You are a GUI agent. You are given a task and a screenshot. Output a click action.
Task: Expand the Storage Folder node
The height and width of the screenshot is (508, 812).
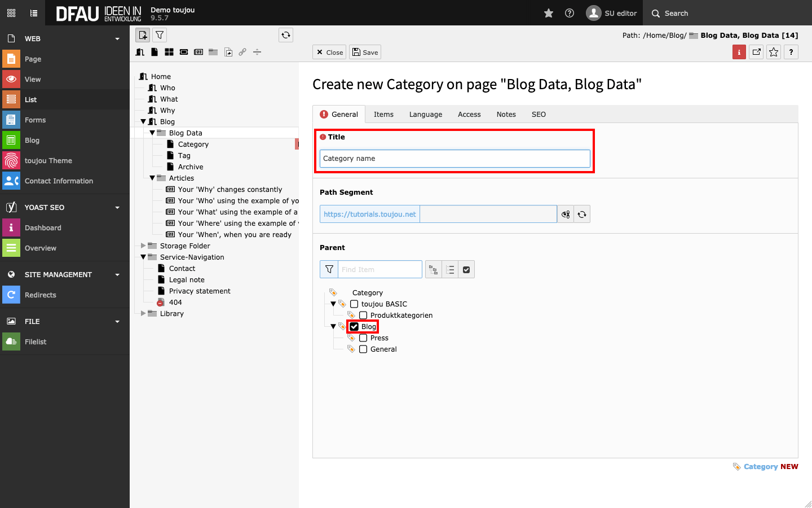pos(143,246)
